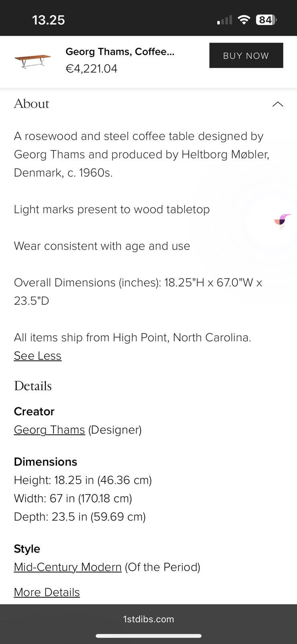Click See Less to collapse description
297x644 pixels.
tap(37, 356)
